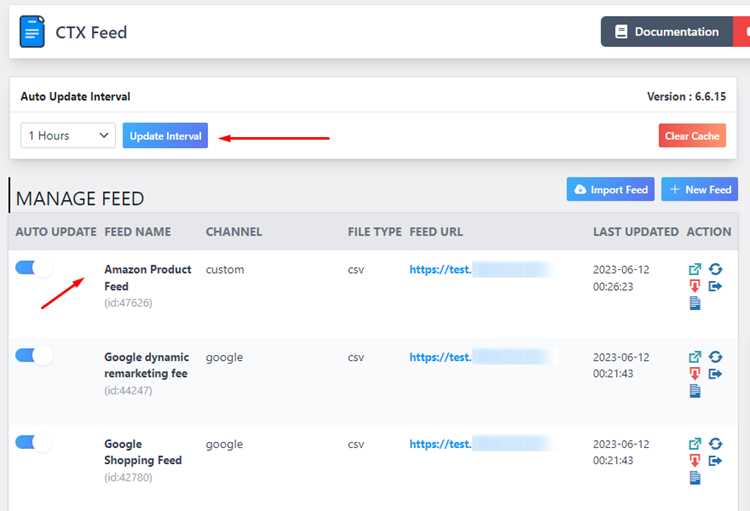Click the Auto Update Interval heading
Viewport: 750px width, 511px height.
(x=75, y=96)
